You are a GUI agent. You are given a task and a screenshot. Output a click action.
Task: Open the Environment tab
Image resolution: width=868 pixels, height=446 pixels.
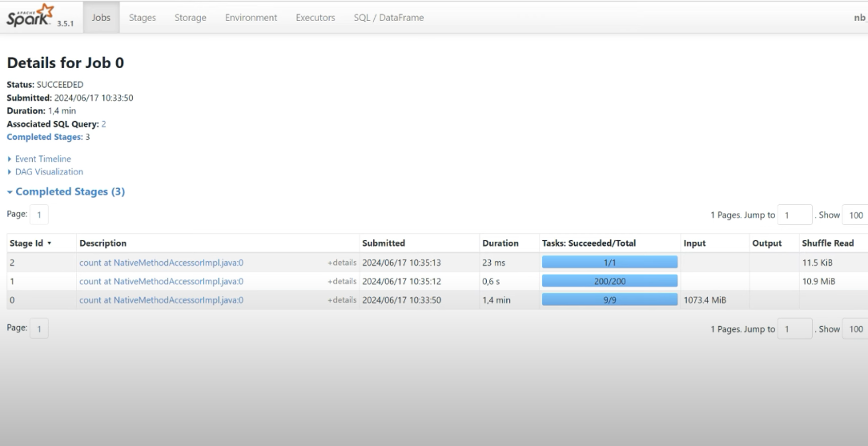click(x=251, y=18)
